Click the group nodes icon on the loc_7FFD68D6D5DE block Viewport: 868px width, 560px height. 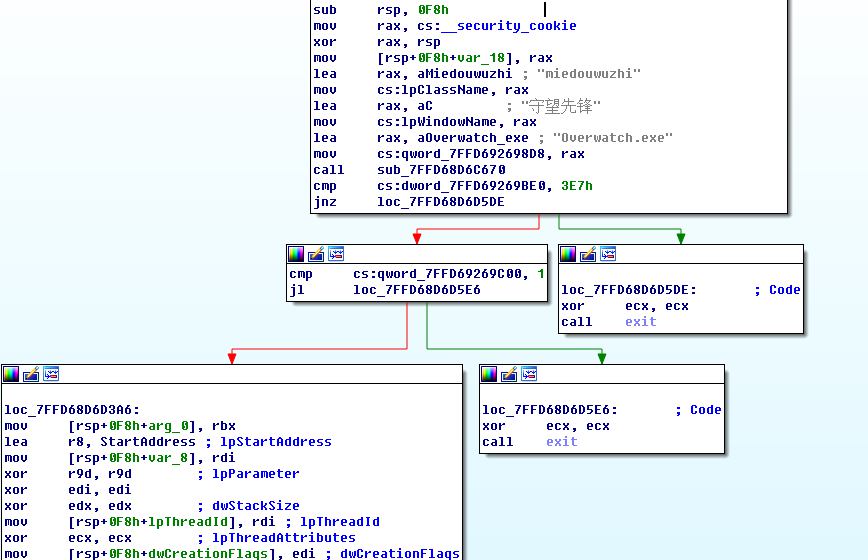click(x=608, y=254)
